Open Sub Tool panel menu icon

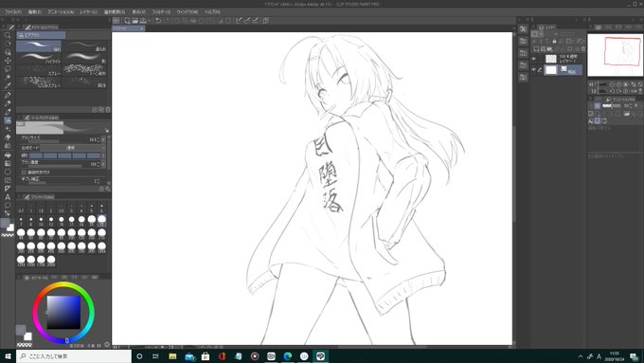coord(19,27)
